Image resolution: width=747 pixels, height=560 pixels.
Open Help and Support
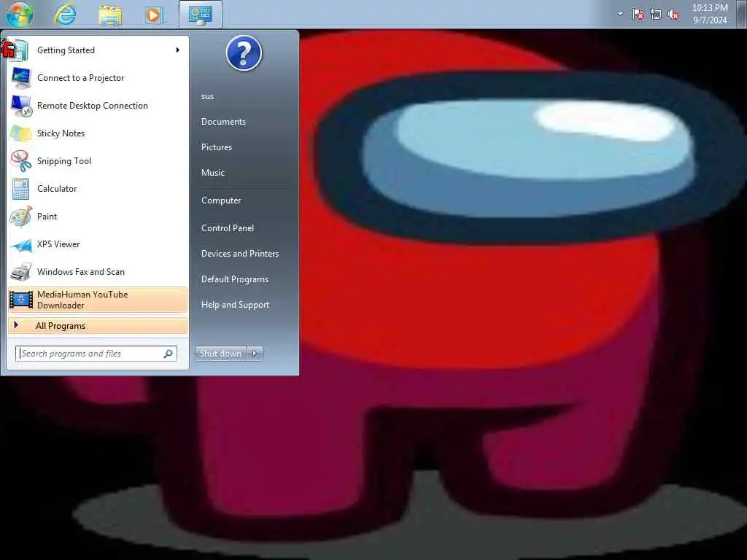236,305
